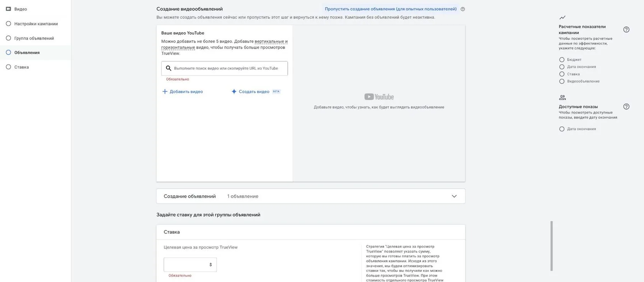644x282 pixels.
Task: Click the sparkle icon beside Создать видео
Action: 234,92
